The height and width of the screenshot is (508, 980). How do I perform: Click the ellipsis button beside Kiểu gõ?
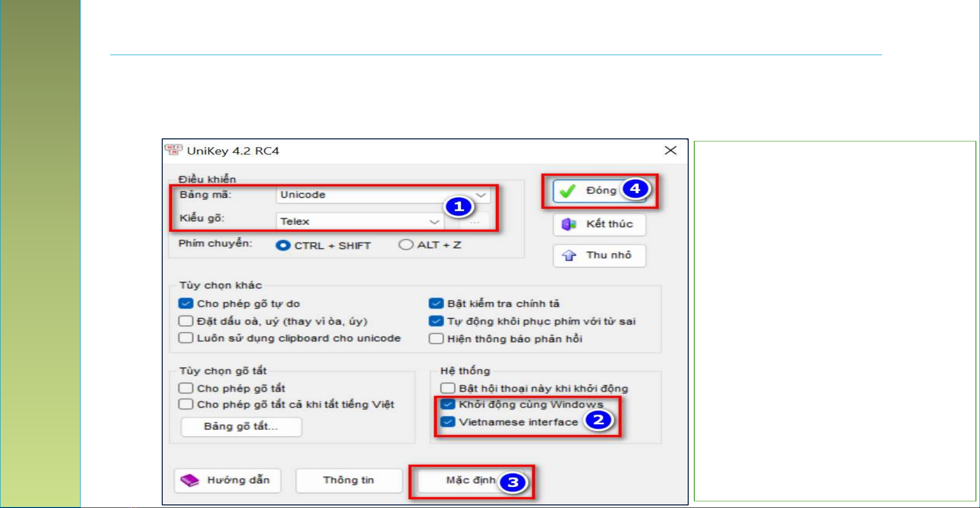(474, 222)
